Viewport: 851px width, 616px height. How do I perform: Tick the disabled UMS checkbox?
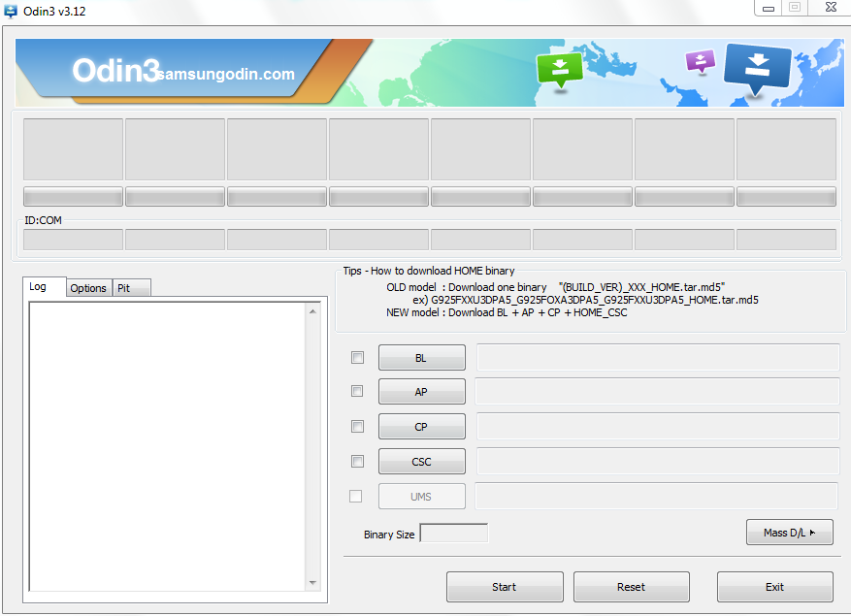pos(356,496)
